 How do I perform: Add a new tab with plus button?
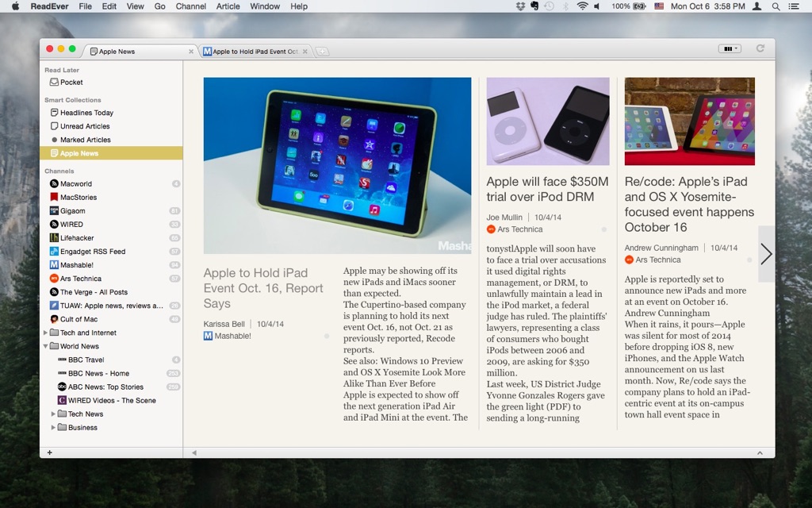[x=322, y=52]
